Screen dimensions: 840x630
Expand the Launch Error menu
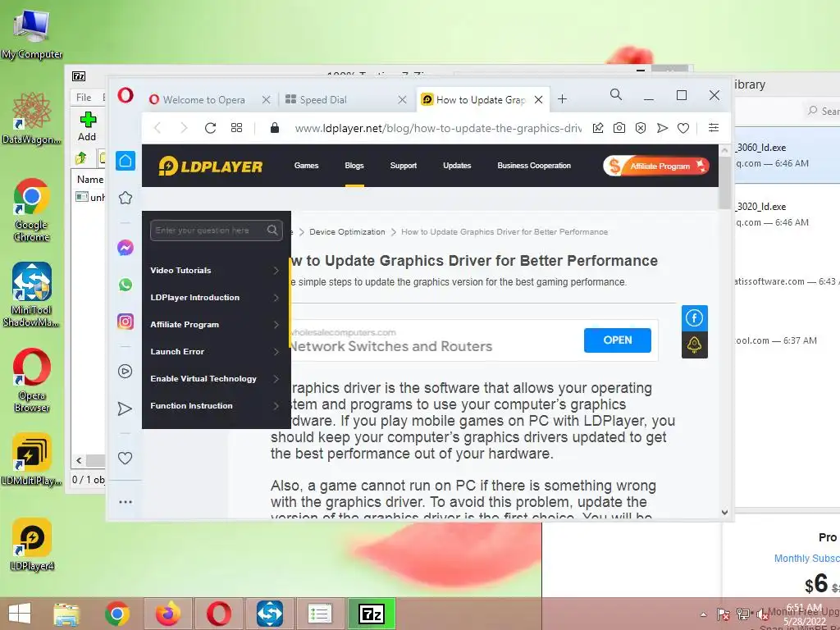pos(217,351)
